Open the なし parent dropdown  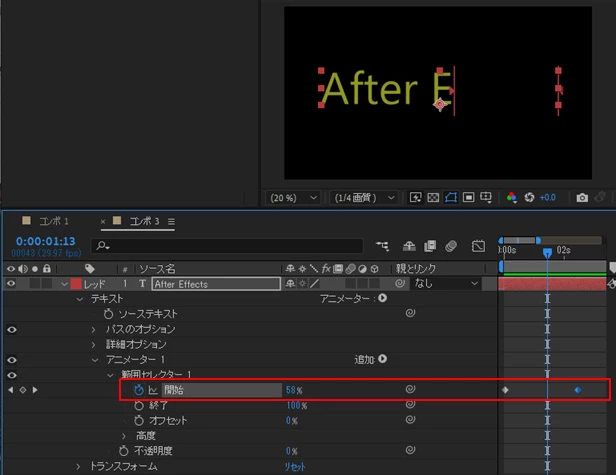click(x=446, y=283)
